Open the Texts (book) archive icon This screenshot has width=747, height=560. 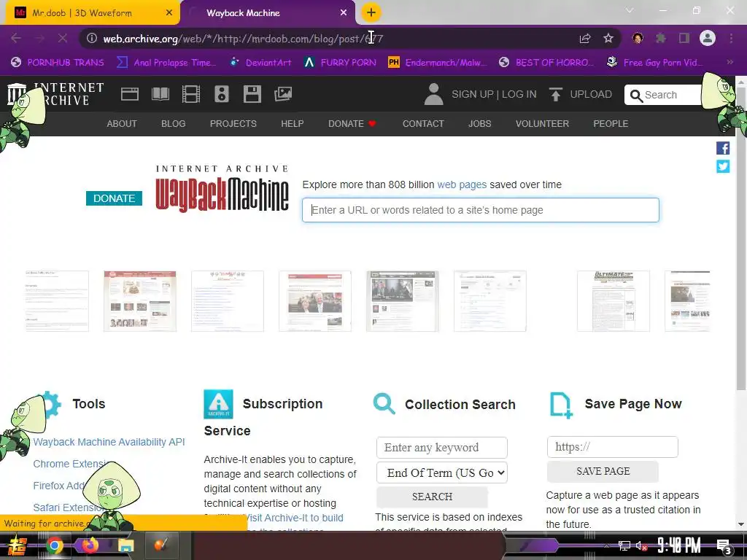pos(160,94)
